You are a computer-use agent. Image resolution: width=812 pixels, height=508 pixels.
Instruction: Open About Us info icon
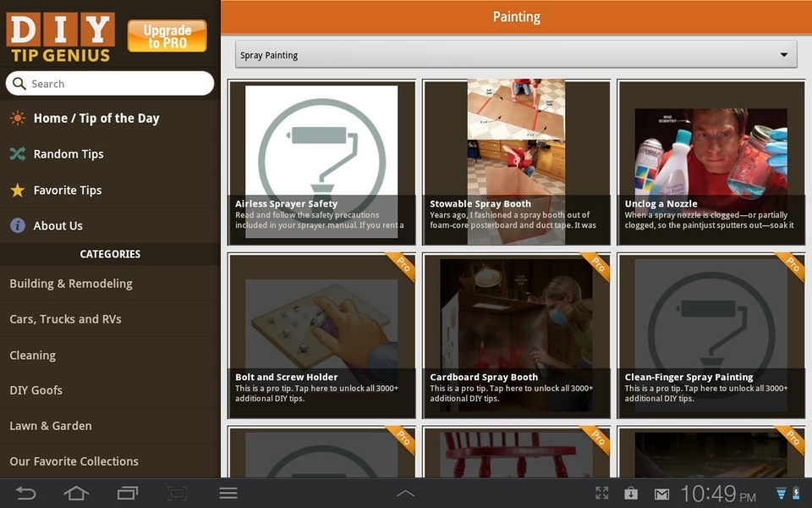18,225
